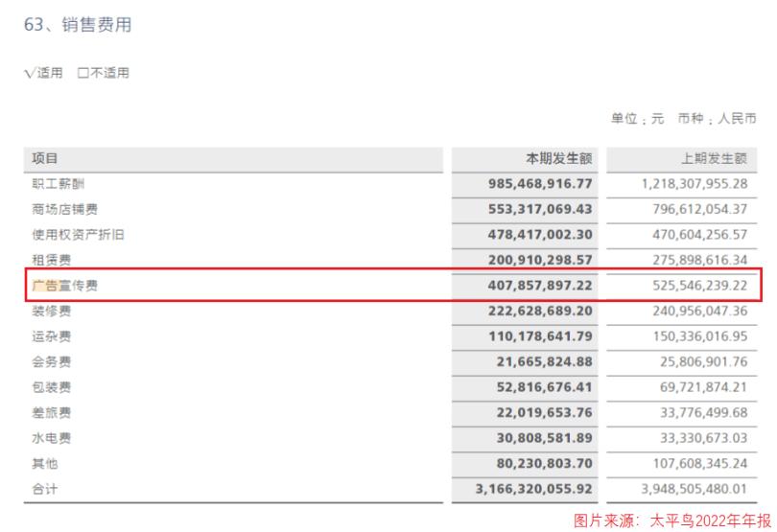Click the unit label 单位：元

click(637, 119)
